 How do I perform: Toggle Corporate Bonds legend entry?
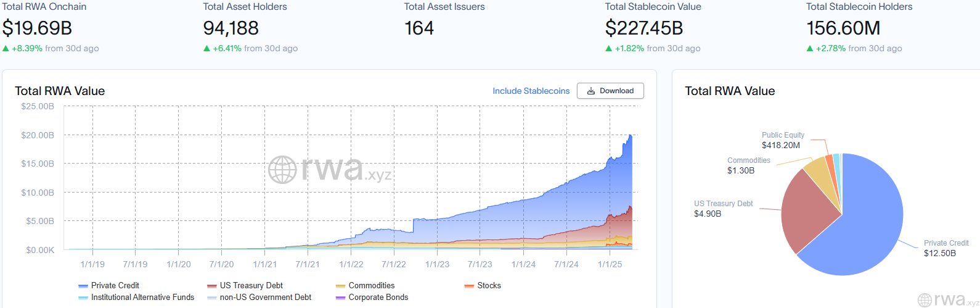pos(372,298)
